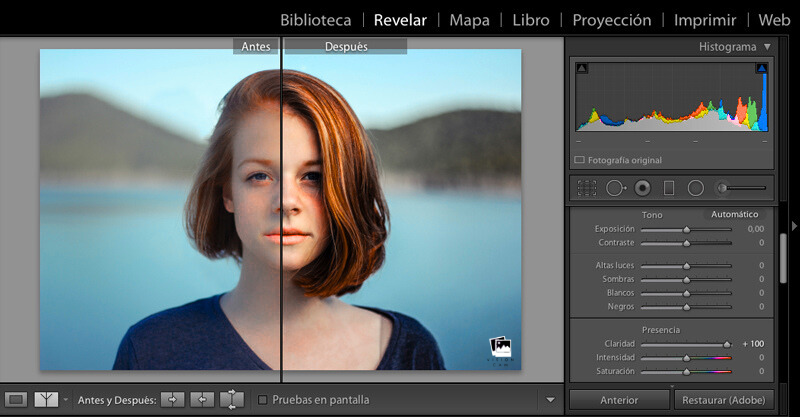The width and height of the screenshot is (800, 417).
Task: Activate the Red Eye Correction tool
Action: click(642, 188)
